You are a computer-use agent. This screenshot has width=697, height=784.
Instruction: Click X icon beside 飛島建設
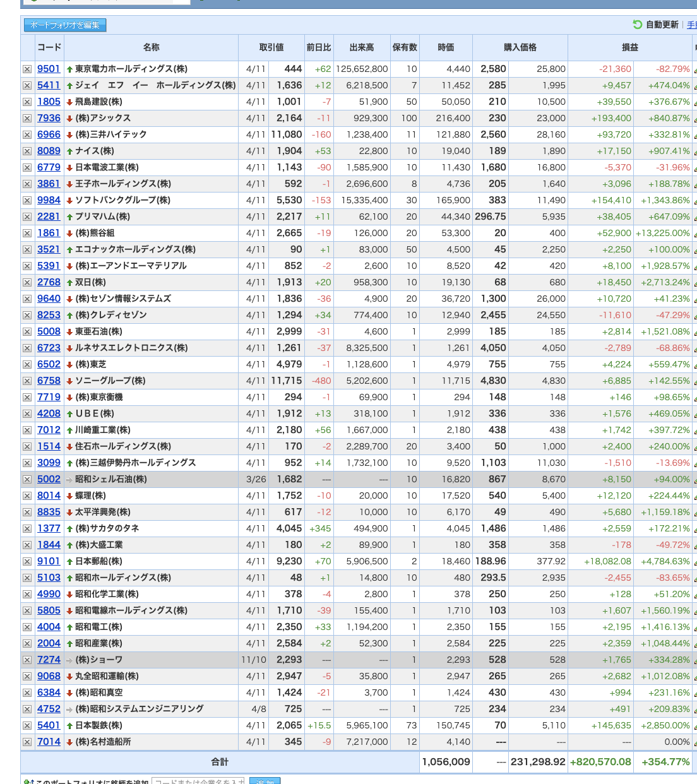27,102
